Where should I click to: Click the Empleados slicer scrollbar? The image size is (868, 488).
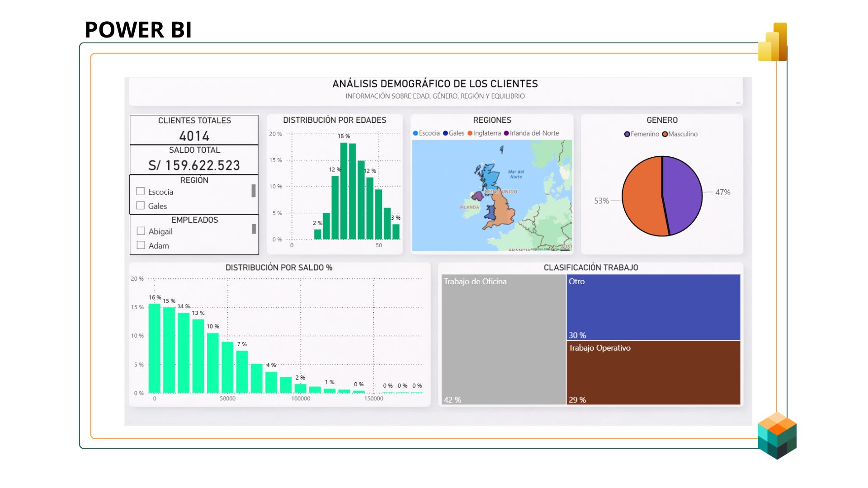(254, 230)
